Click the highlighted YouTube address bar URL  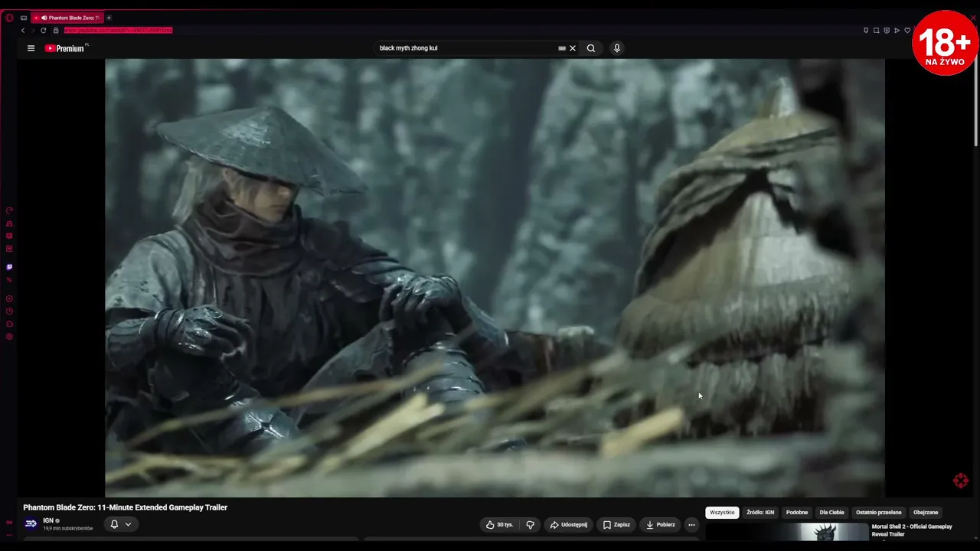[x=118, y=31]
